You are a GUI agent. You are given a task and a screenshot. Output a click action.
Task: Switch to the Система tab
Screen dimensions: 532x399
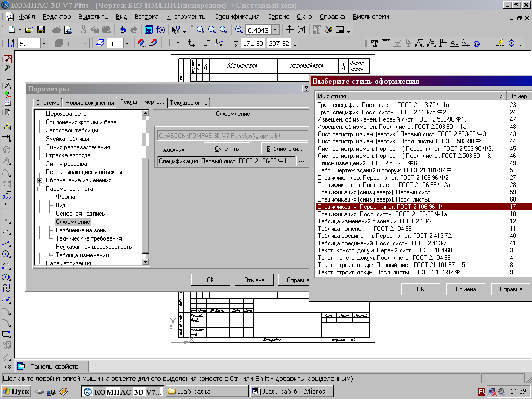pos(48,103)
